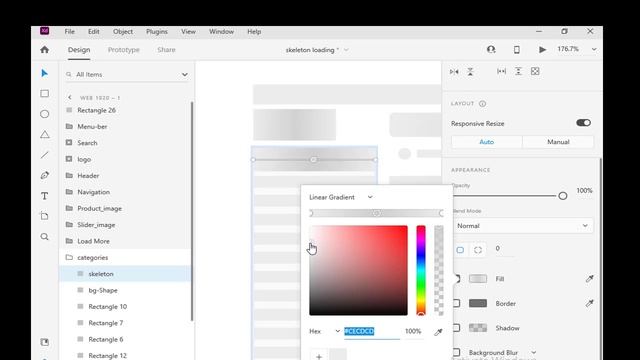
Task: Switch to the Prototype tab
Action: coord(124,50)
